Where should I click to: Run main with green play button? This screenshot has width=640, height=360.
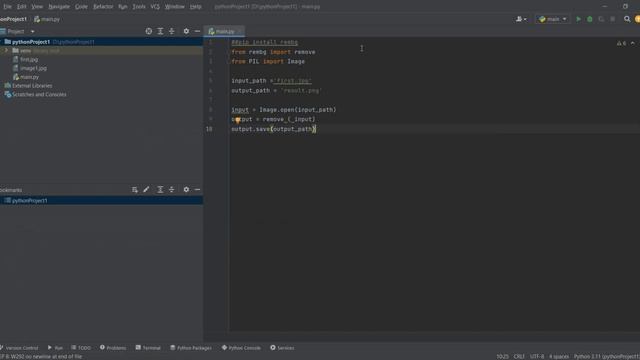578,19
